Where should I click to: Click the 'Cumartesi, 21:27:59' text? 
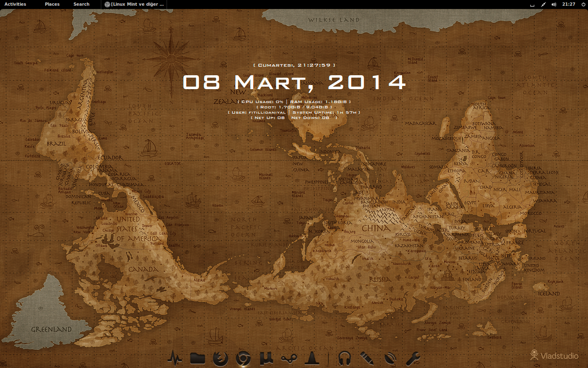[294, 65]
